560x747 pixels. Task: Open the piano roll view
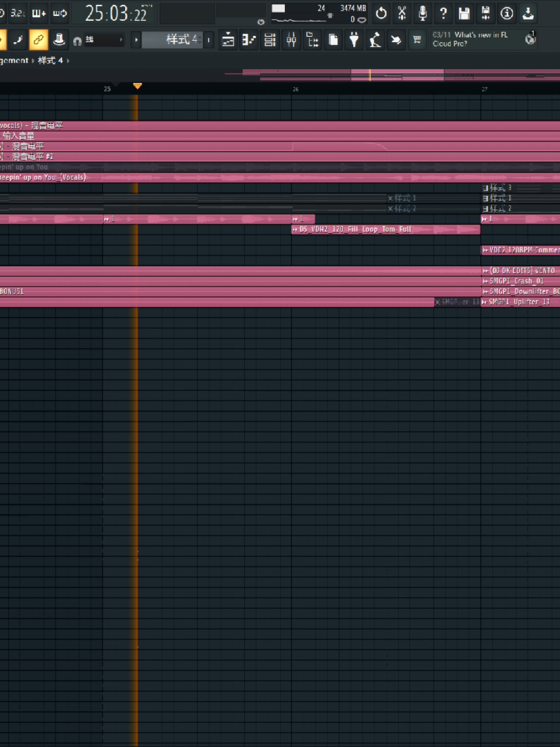(249, 40)
